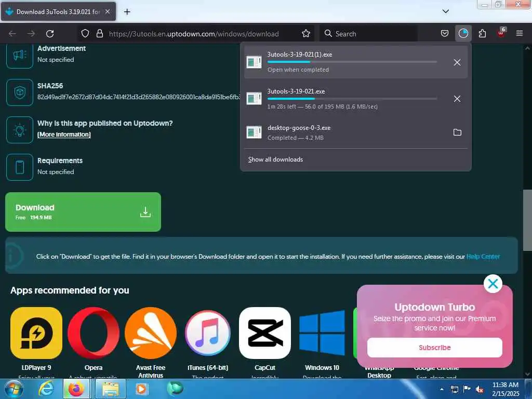
Task: Click the SHA256 shield cube icon
Action: (20, 92)
